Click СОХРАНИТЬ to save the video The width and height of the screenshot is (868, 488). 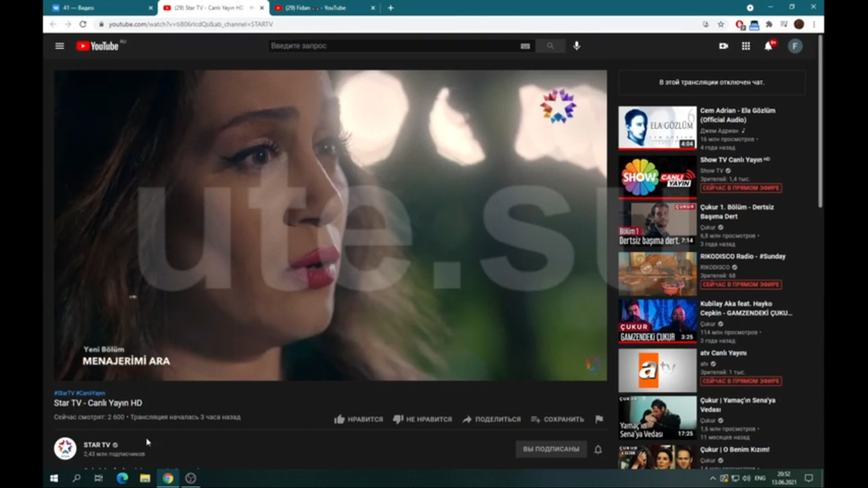coord(557,419)
